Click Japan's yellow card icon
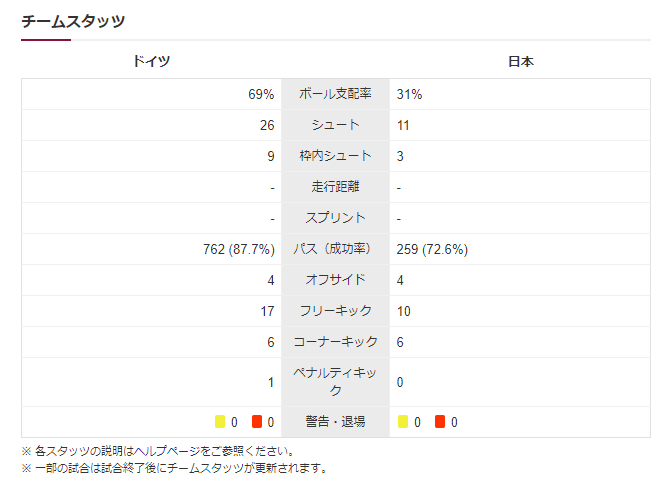This screenshot has height=493, width=666. 403,422
